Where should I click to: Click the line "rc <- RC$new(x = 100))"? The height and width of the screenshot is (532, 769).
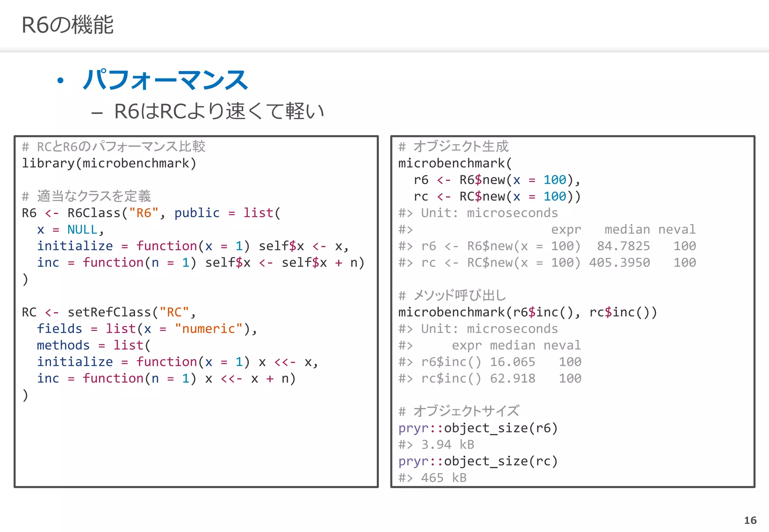click(x=497, y=196)
